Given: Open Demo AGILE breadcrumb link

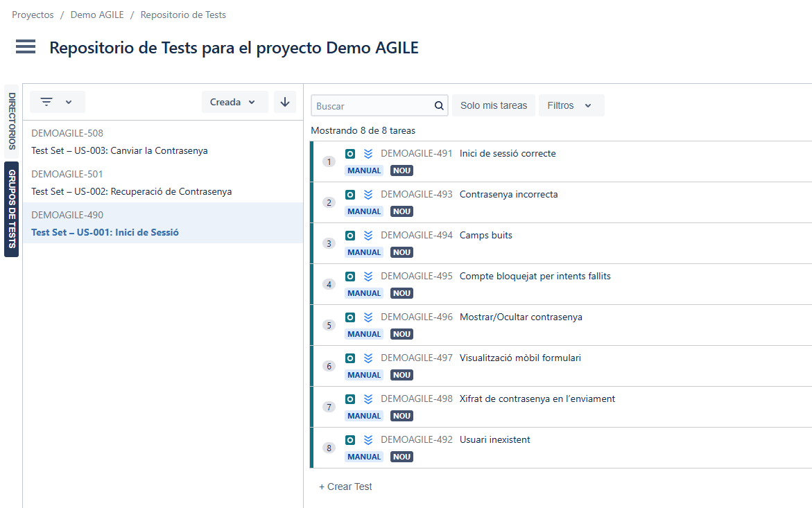Looking at the screenshot, I should (97, 15).
